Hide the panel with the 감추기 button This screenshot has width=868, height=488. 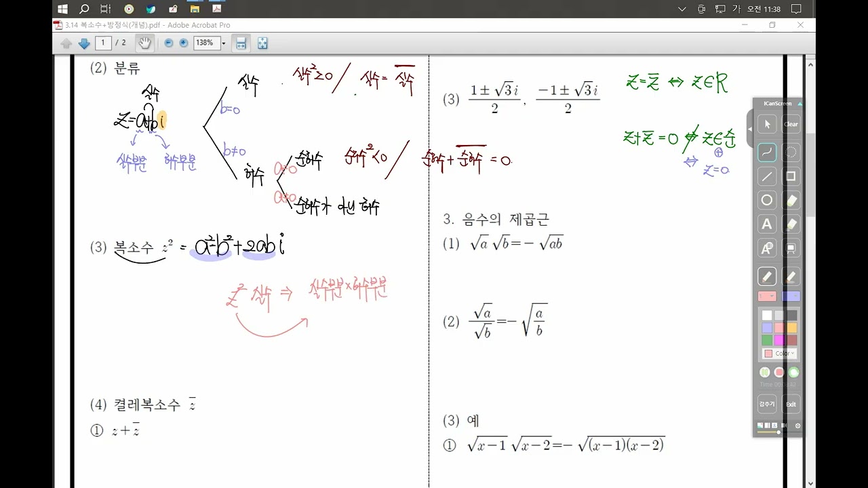click(x=767, y=404)
